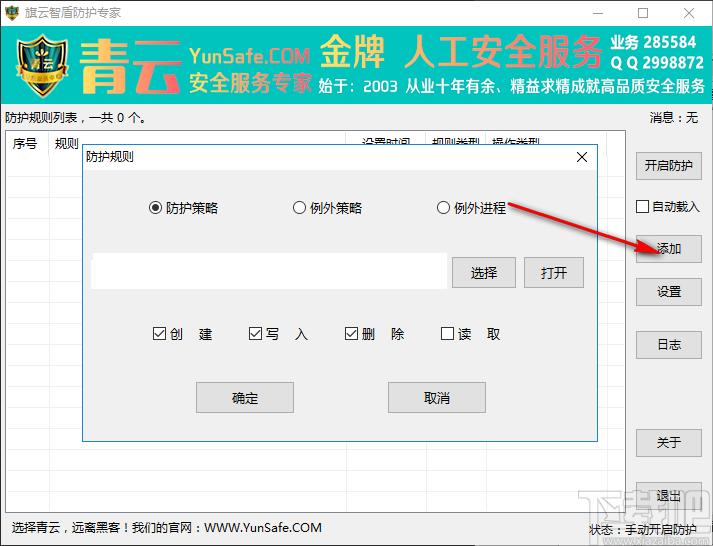Minimize the 旗云智盾防护专家 window
The width and height of the screenshot is (713, 546).
click(x=598, y=13)
